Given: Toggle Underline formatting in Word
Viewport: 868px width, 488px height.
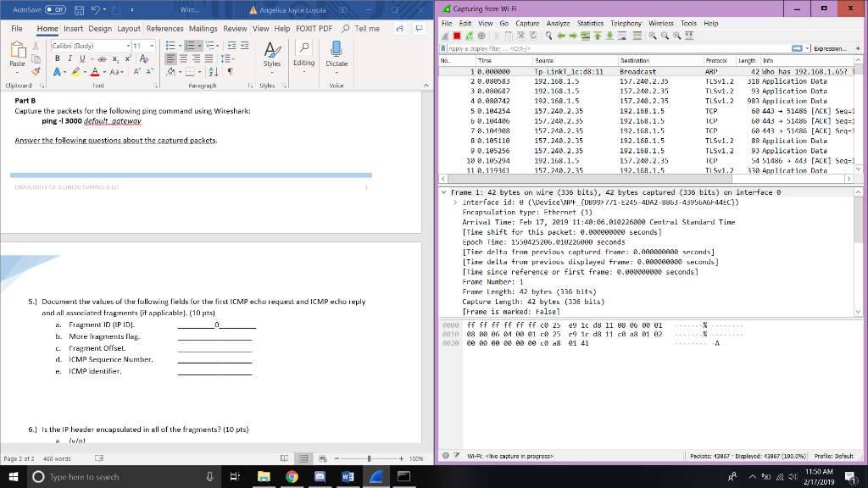Looking at the screenshot, I should pos(82,58).
